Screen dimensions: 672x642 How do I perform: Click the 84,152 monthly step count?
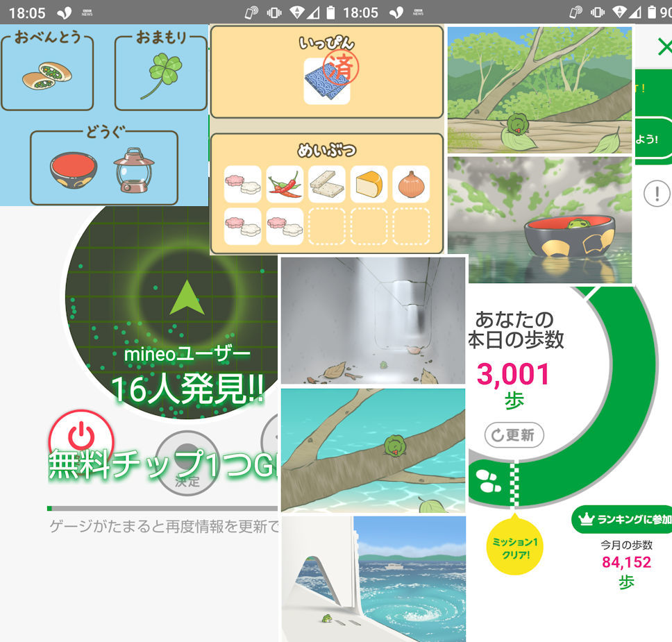click(x=626, y=562)
